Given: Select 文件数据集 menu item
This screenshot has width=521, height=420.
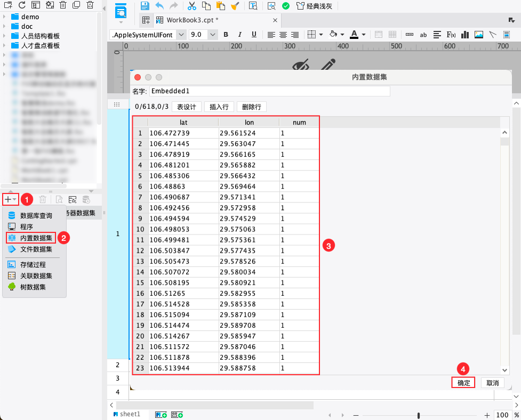Looking at the screenshot, I should click(35, 249).
